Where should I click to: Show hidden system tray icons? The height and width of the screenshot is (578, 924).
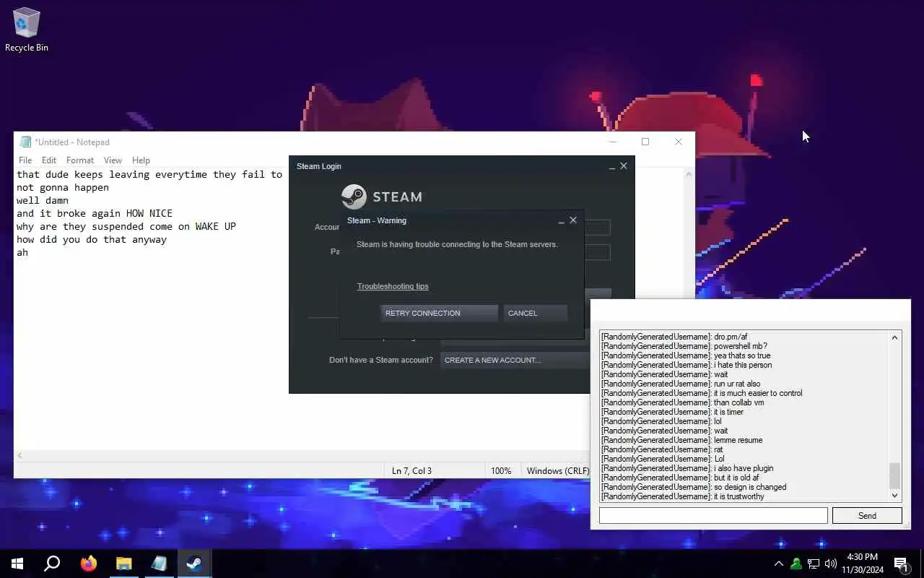click(778, 564)
